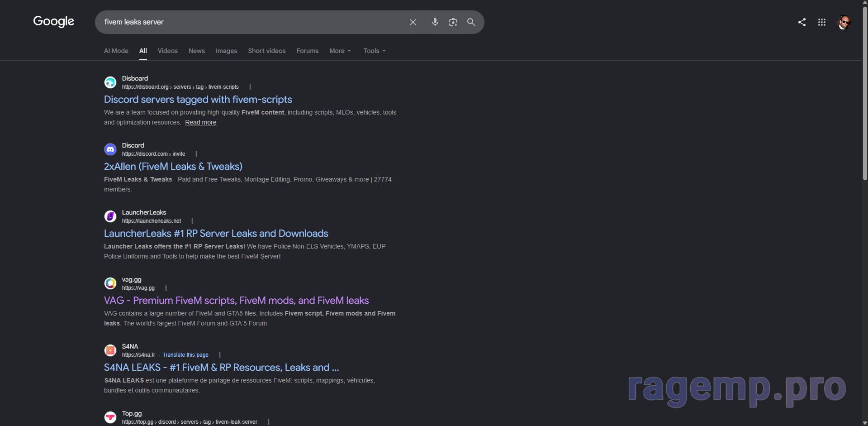Open search by image (Lens) icon
The width and height of the screenshot is (868, 426).
453,22
